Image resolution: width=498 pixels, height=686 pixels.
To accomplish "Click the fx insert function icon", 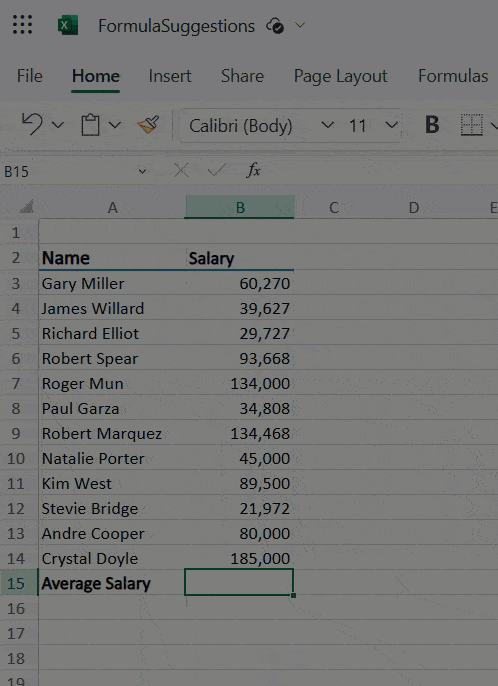I will [x=253, y=171].
